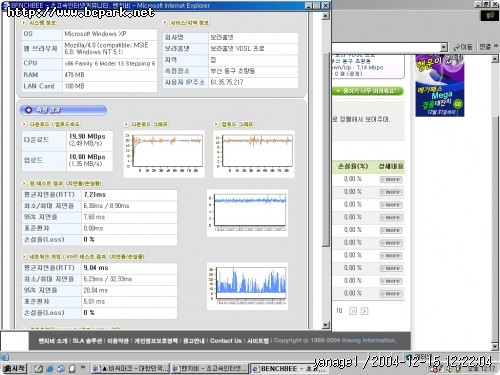Click the up arrow of the BENCHBEE popup scrollbar

click(x=326, y=16)
